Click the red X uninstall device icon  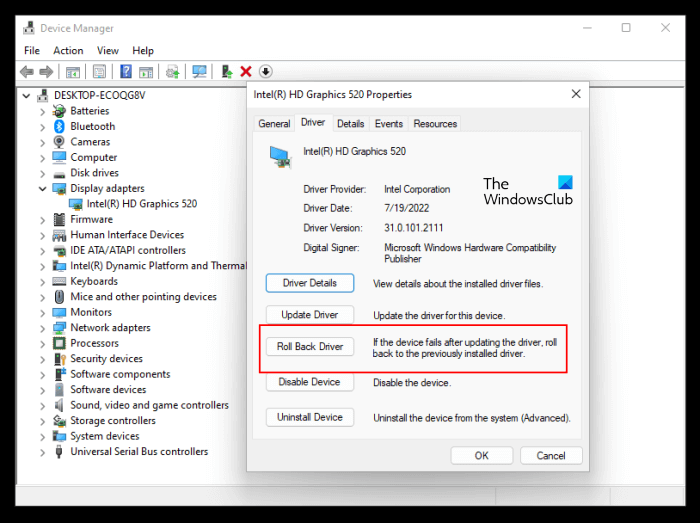coord(246,71)
